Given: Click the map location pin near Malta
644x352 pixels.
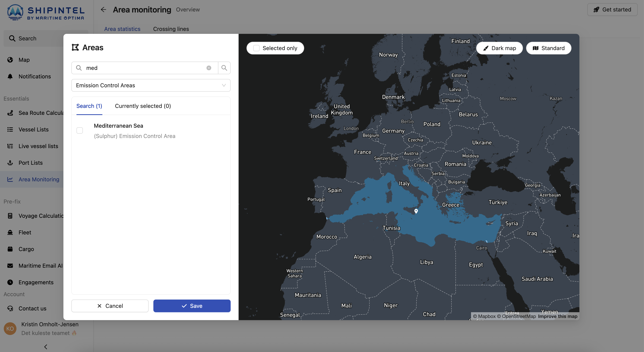Looking at the screenshot, I should point(416,211).
